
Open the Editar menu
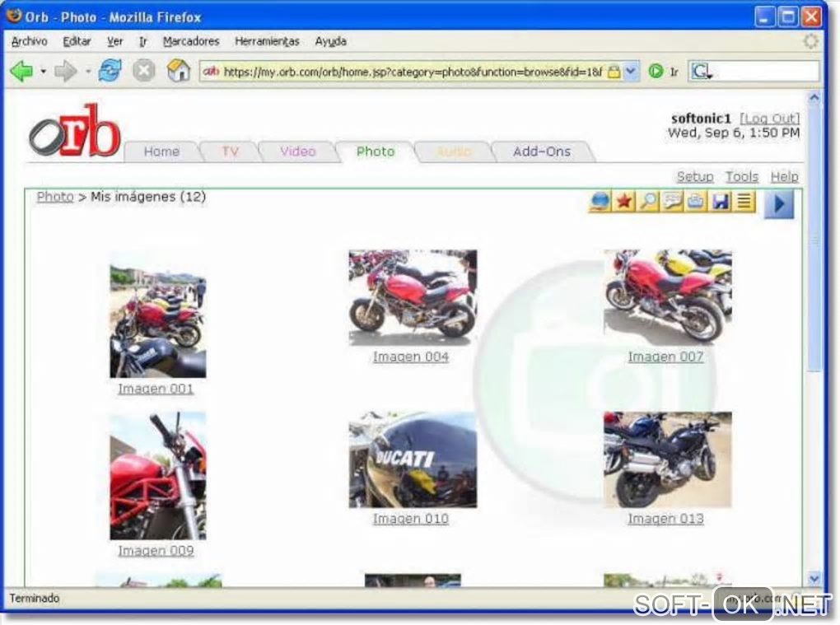[x=77, y=41]
